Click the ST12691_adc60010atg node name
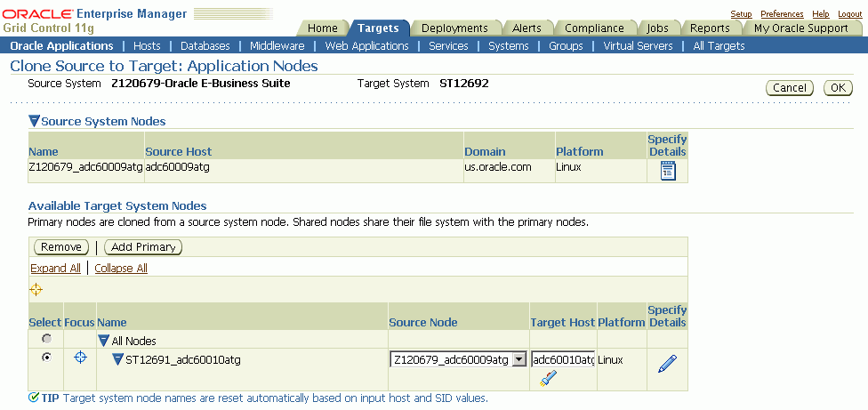The height and width of the screenshot is (410, 868). tap(182, 360)
